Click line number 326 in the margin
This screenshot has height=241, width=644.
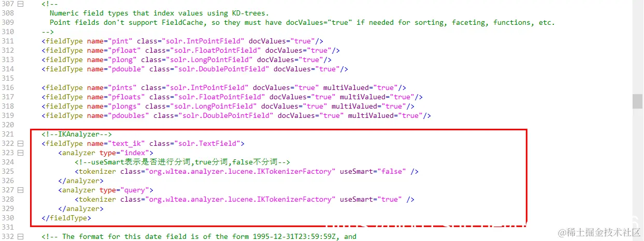point(8,180)
